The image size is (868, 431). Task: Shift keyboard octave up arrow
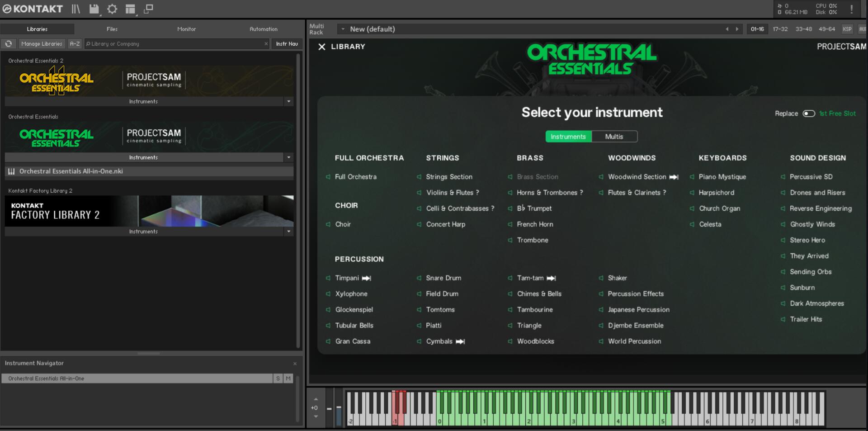click(316, 399)
